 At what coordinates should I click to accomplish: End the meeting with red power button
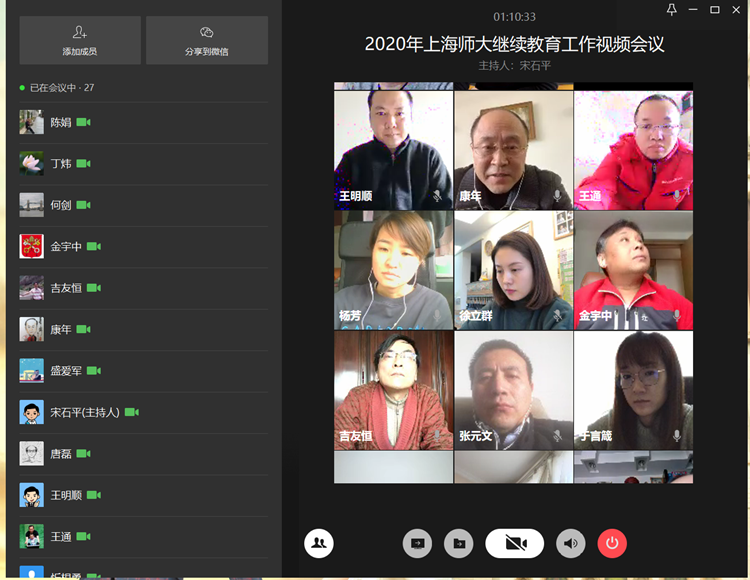click(x=612, y=543)
